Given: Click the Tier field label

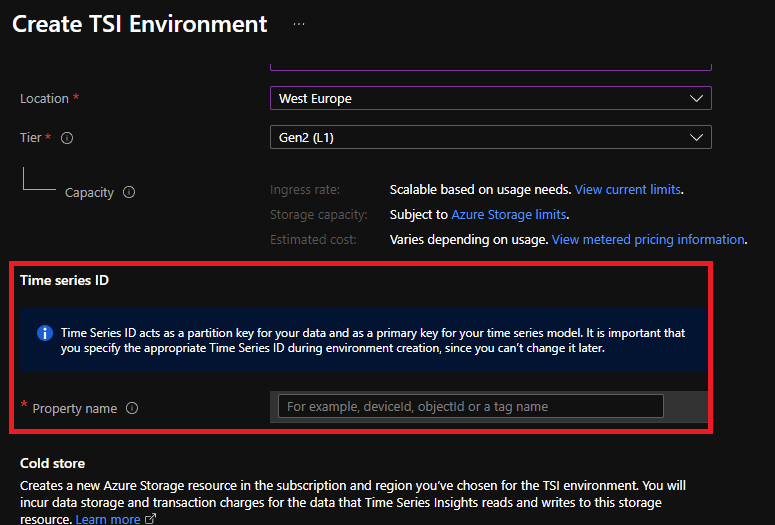Looking at the screenshot, I should (31, 137).
